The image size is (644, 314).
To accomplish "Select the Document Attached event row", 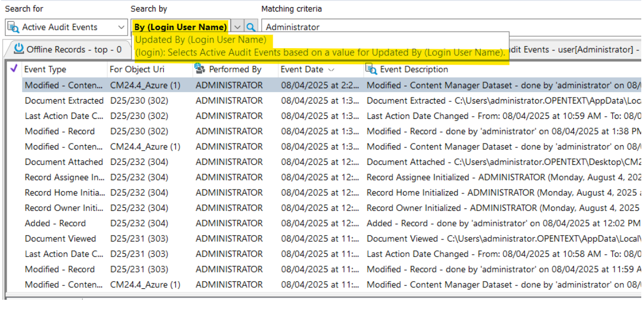I will [331, 162].
